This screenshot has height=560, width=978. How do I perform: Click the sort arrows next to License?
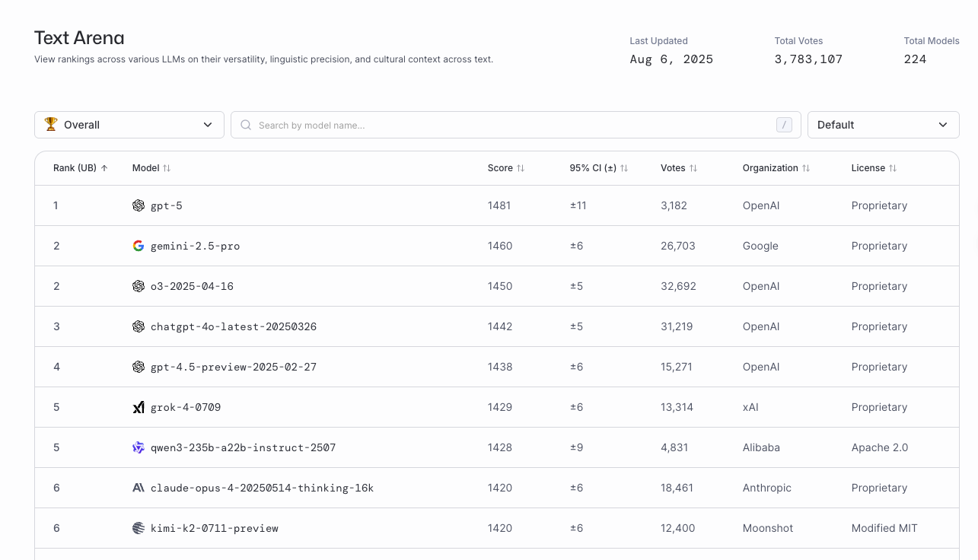click(893, 168)
